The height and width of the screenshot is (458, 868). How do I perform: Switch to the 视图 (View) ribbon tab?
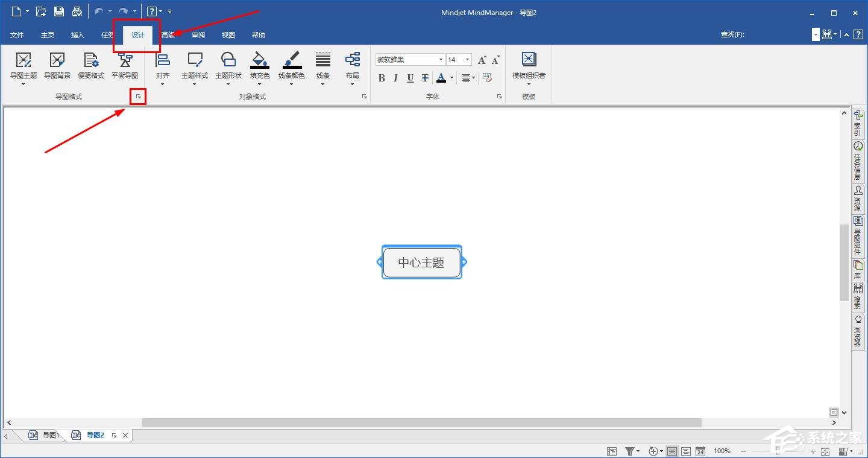coord(228,34)
